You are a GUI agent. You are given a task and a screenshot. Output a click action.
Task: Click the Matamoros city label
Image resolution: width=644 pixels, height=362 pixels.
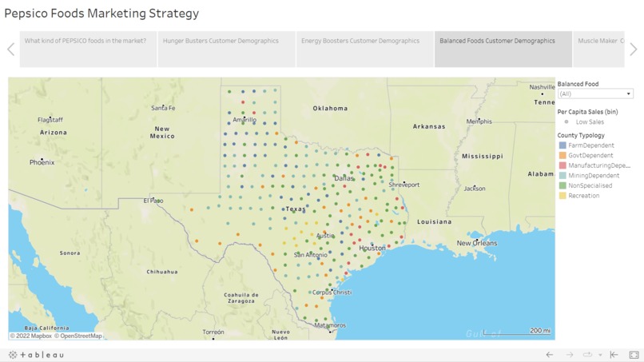coord(330,325)
